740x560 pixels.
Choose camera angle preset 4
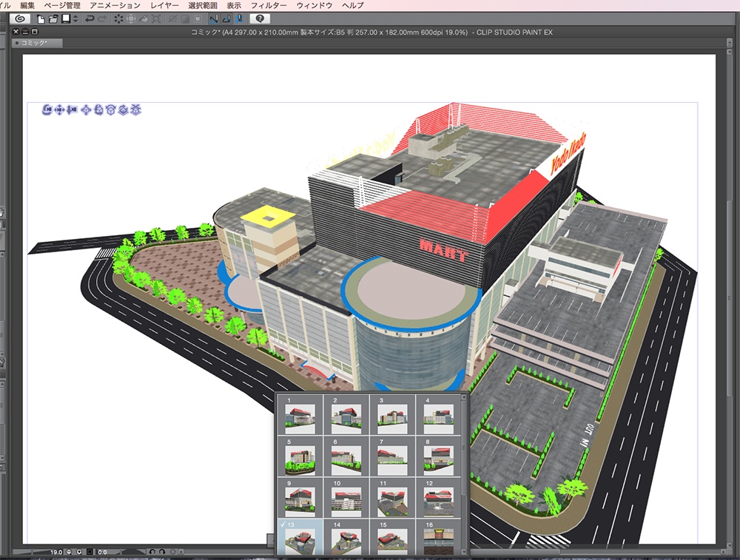[x=438, y=415]
